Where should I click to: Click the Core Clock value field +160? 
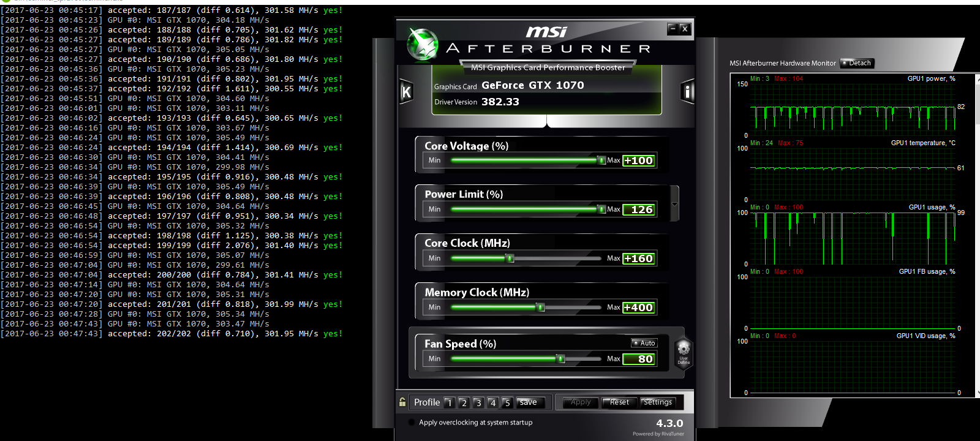pos(639,258)
